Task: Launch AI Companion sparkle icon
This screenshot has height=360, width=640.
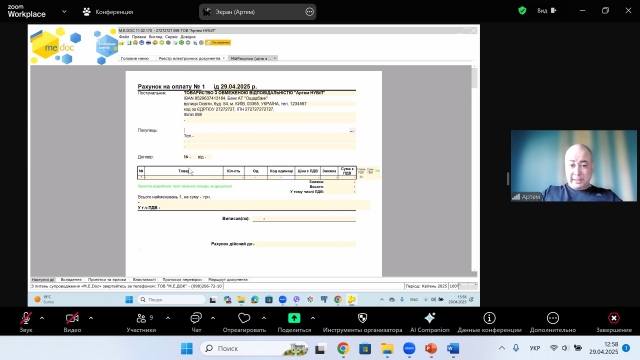Action: click(x=430, y=322)
